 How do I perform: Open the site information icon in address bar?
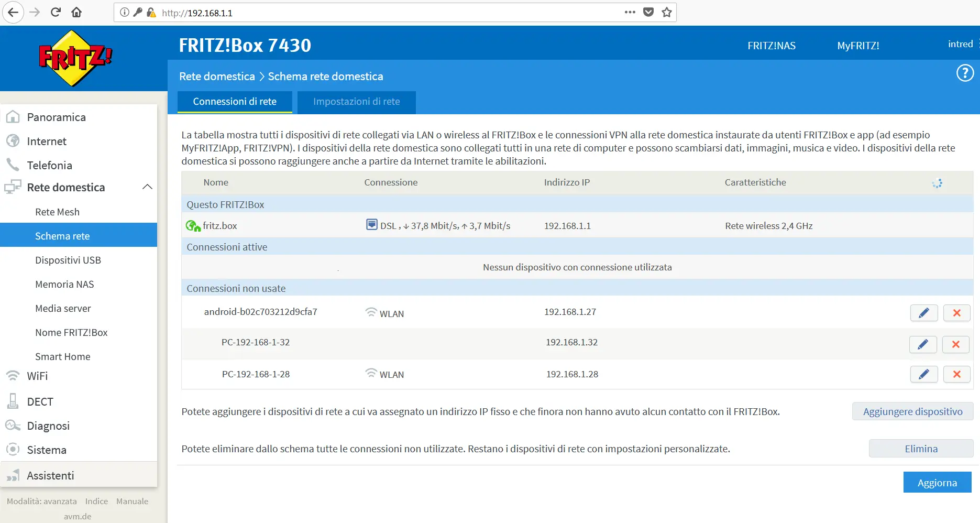coord(124,12)
